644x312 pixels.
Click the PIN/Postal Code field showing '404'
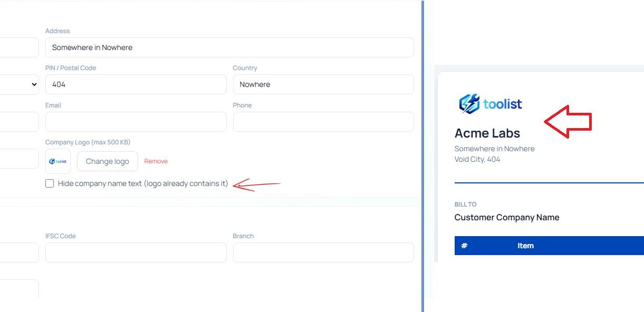point(136,84)
